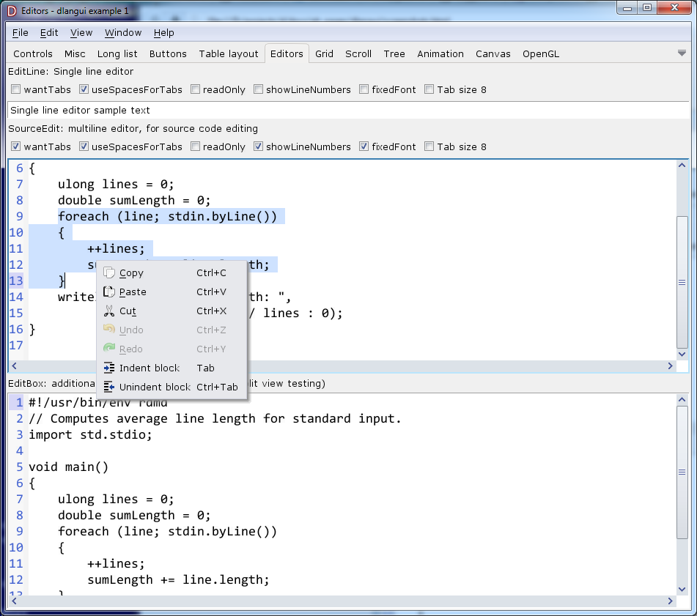This screenshot has height=616, width=697.
Task: Click SourceEdit vertical scrollbar thumb
Action: click(682, 282)
